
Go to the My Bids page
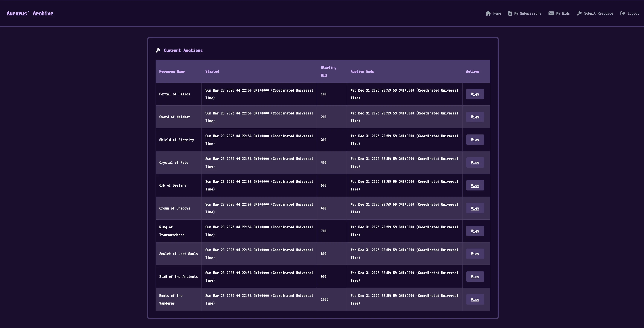(563, 14)
